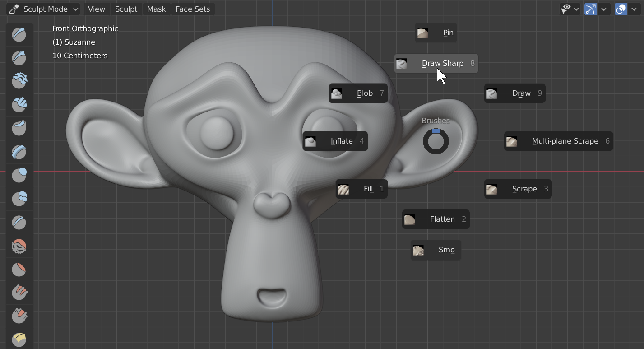
Task: Toggle the viewport visibility eye button
Action: pyautogui.click(x=567, y=9)
